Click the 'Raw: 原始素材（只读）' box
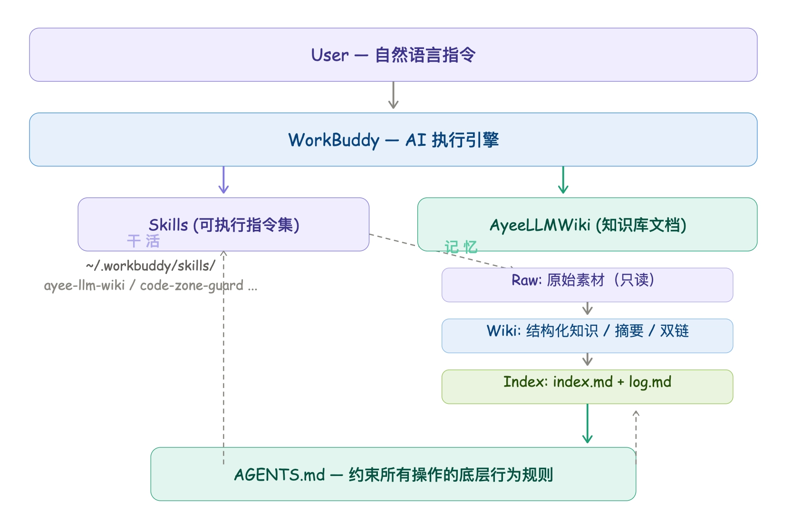Viewport: 792px width, 532px height. (x=587, y=285)
